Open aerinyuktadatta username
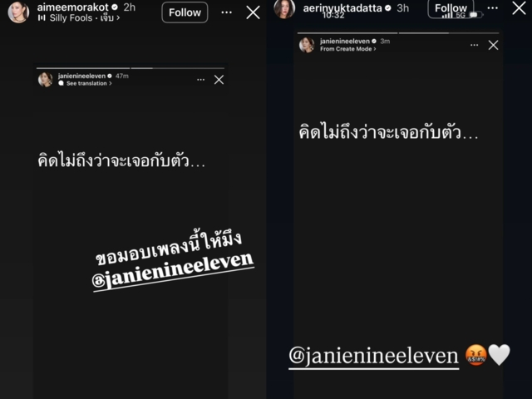This screenshot has width=532, height=399. click(x=342, y=8)
